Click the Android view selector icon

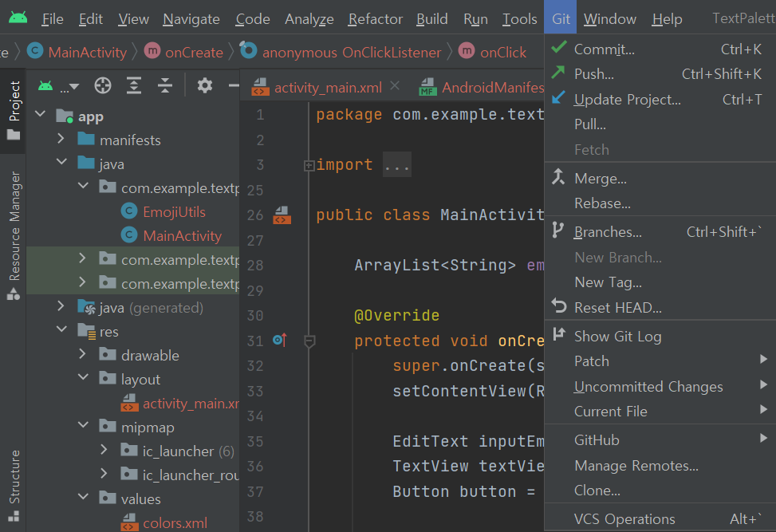pos(45,86)
